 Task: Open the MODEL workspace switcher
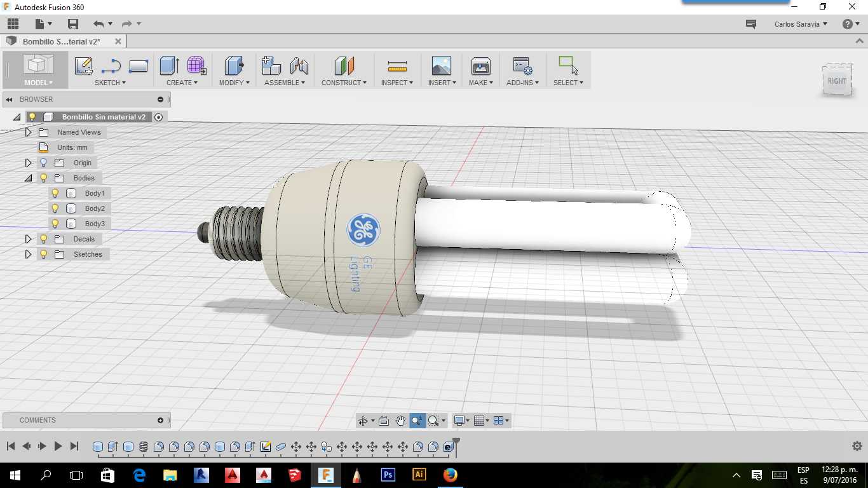(x=38, y=83)
